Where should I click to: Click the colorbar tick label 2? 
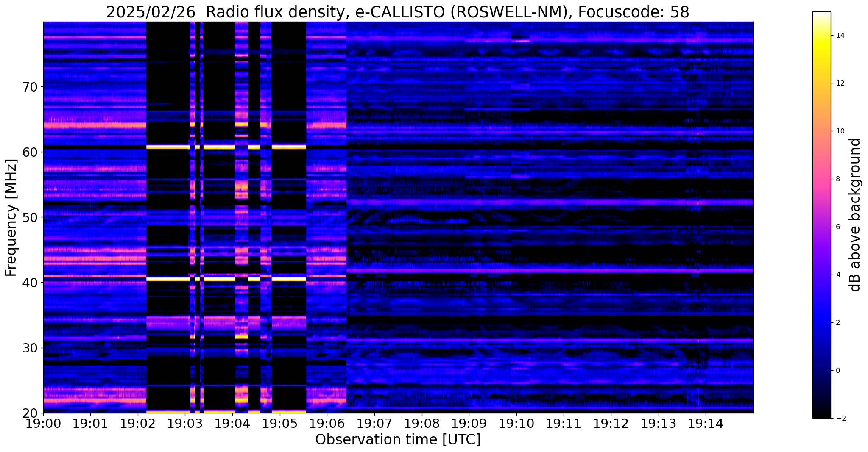(837, 323)
